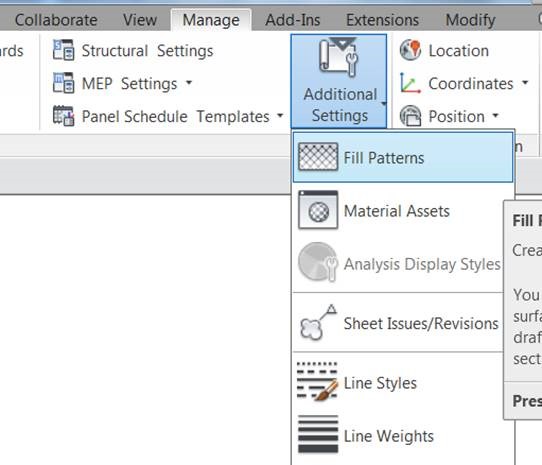
Task: Click the Structural Settings icon
Action: tap(64, 50)
